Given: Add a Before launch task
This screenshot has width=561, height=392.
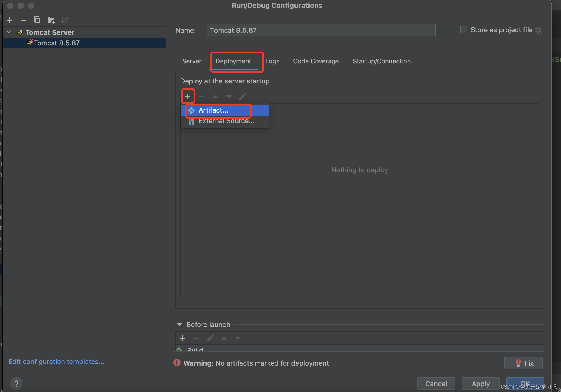Looking at the screenshot, I should tap(183, 338).
